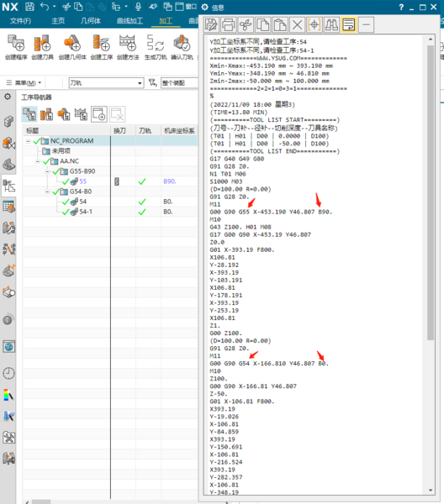
Task: Click the help question mark in info window
Action: pos(401,7)
